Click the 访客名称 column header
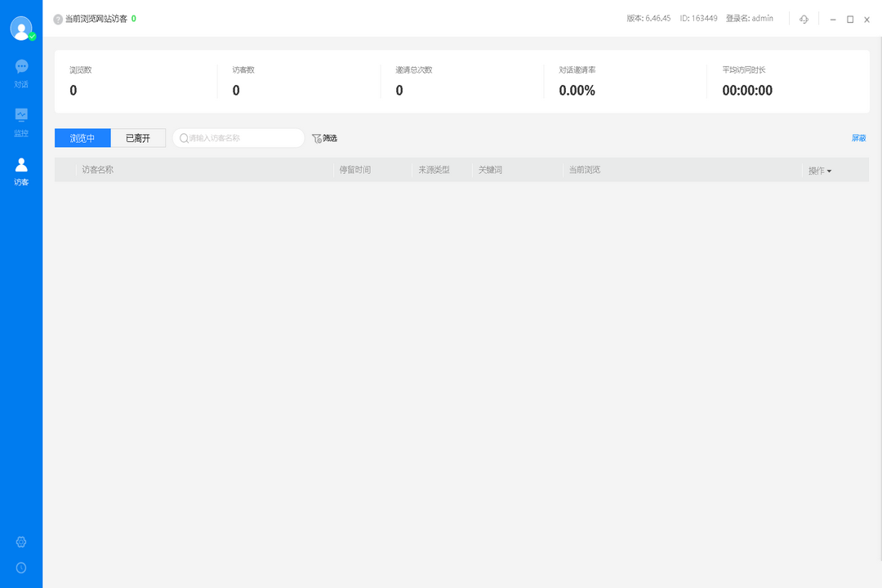882x588 pixels. (97, 170)
